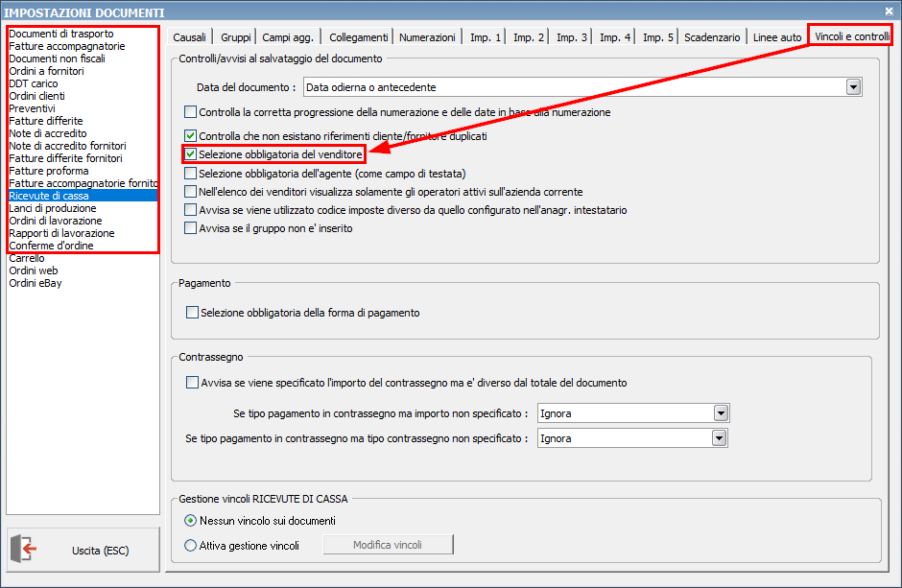Check Avvisa se il gruppo non e' inserito
The image size is (902, 588).
pyautogui.click(x=190, y=228)
